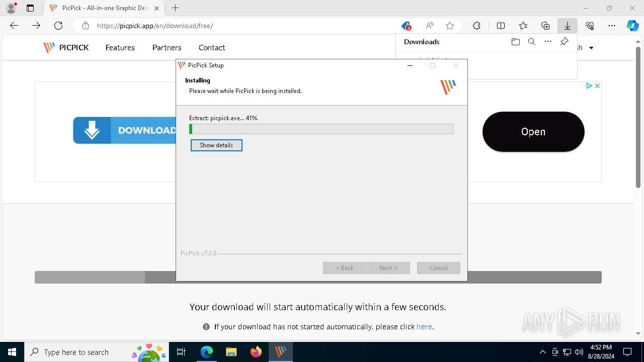The height and width of the screenshot is (362, 644).
Task: Open Collections icon
Action: coord(545,26)
